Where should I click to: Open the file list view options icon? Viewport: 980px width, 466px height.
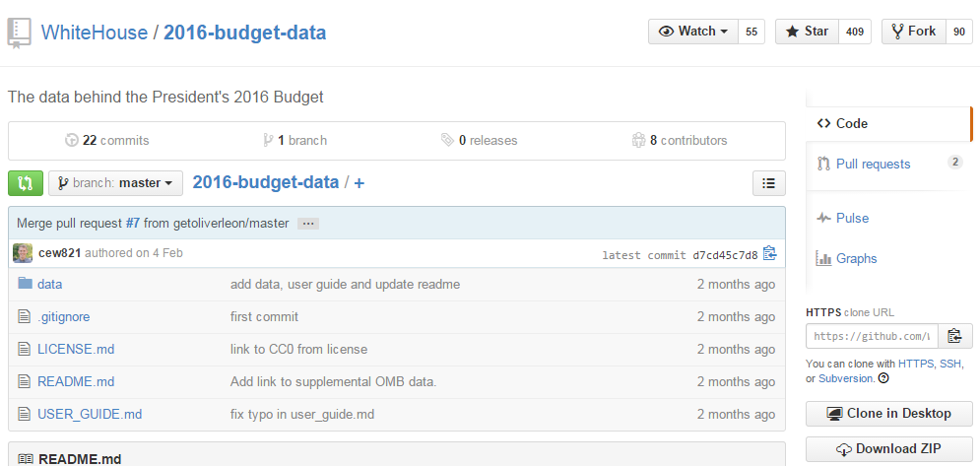click(x=769, y=183)
